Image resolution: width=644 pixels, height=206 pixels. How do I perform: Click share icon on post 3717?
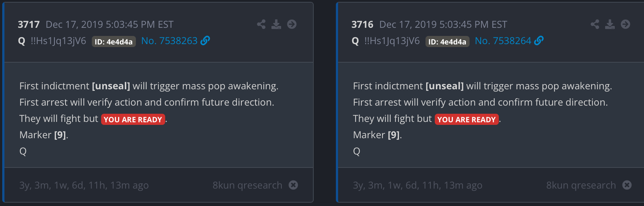tap(261, 24)
